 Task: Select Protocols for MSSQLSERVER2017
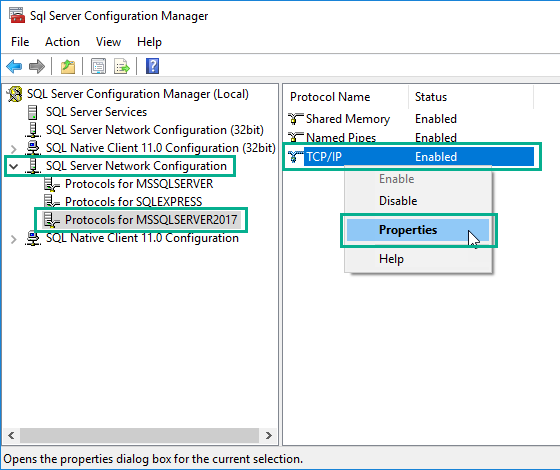tap(151, 220)
